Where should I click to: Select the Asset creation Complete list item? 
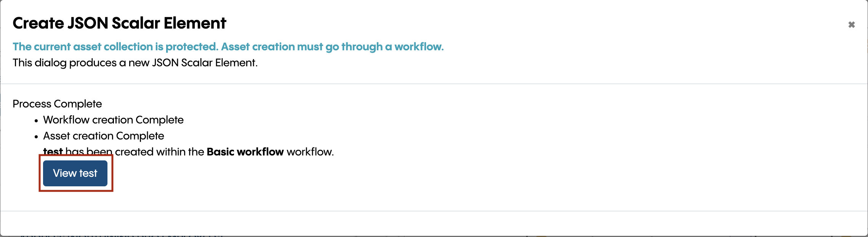point(103,136)
